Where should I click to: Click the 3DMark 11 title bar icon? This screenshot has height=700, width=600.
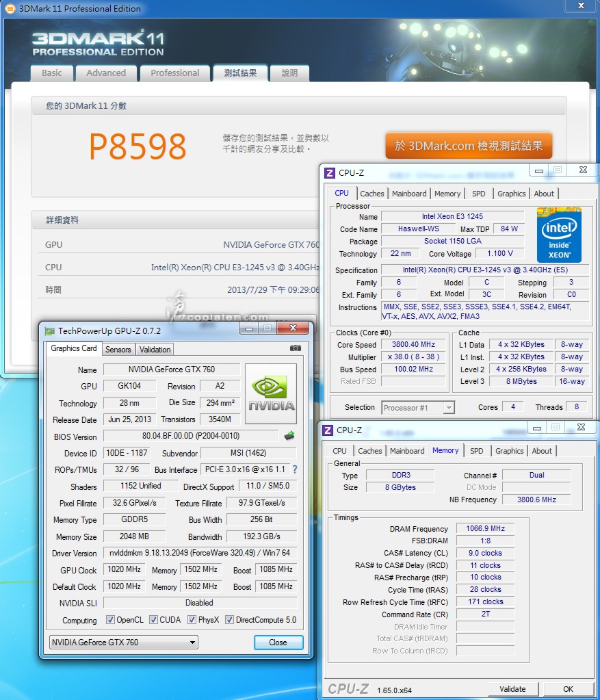[10, 8]
